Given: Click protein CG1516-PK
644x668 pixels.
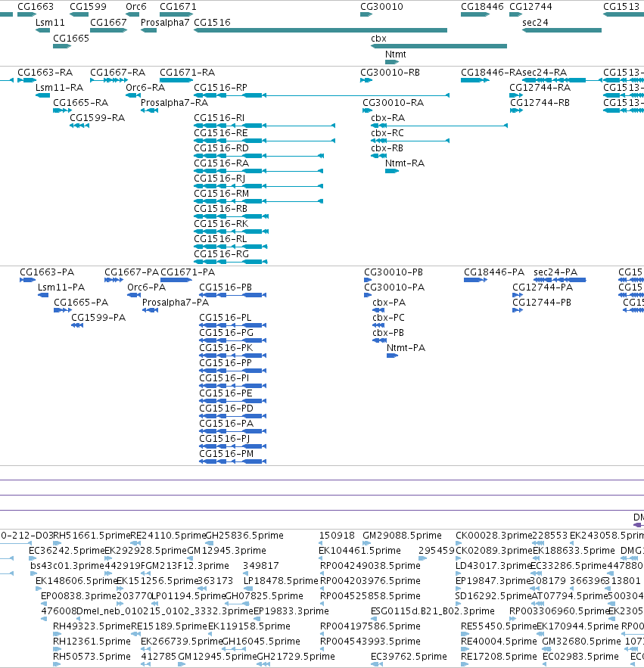Looking at the screenshot, I should [x=233, y=356].
